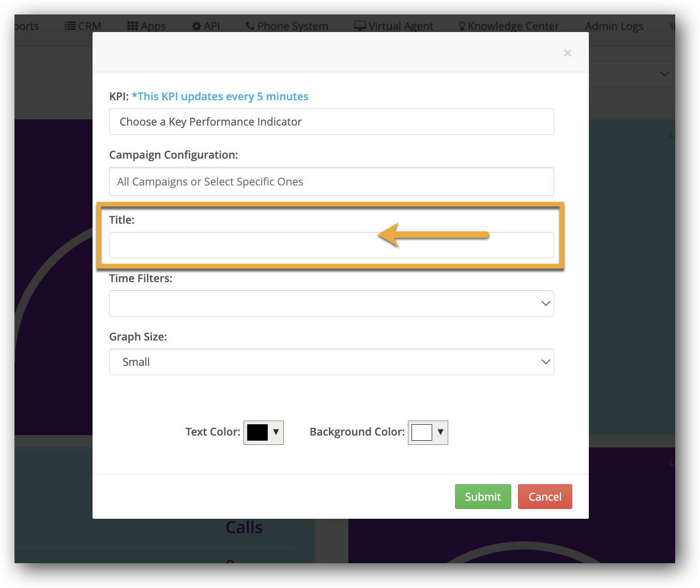Open the Reports menu item

click(26, 26)
